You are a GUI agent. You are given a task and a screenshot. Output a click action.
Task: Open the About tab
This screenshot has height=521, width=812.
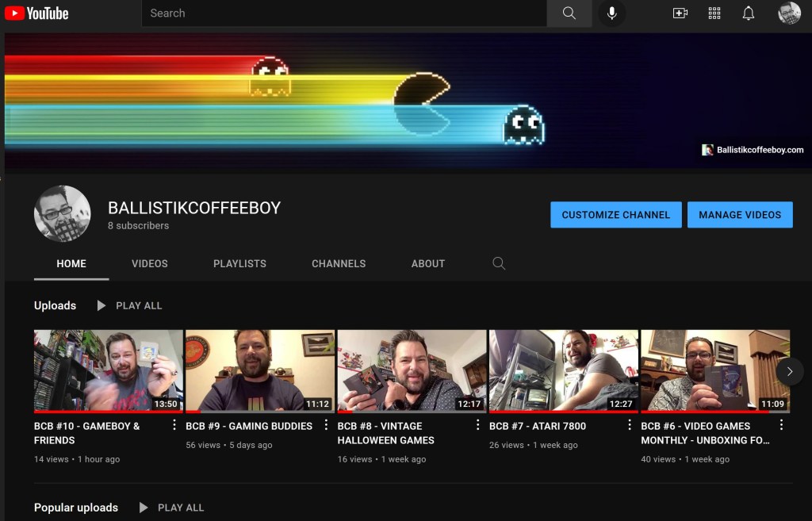pyautogui.click(x=427, y=263)
